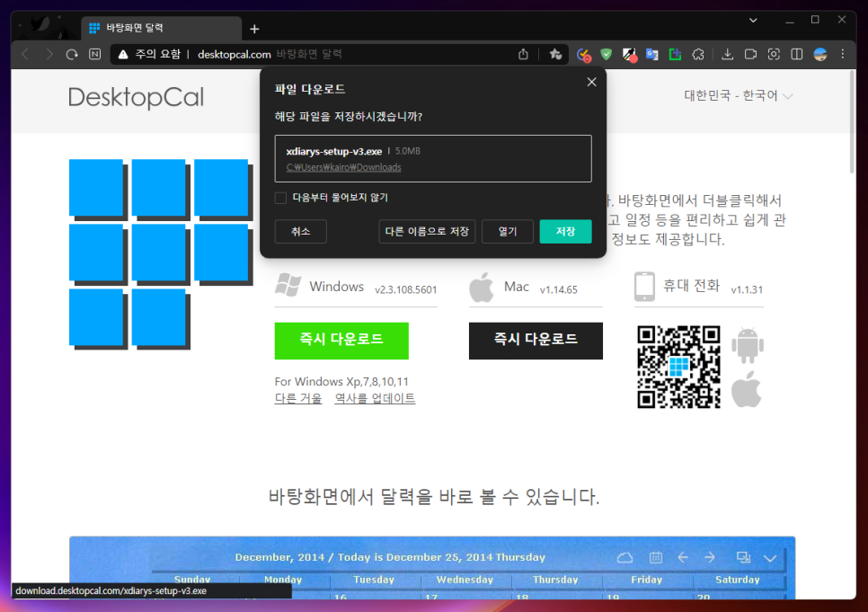
Task: Click the 다른 이름으로 저장 button
Action: (x=427, y=232)
